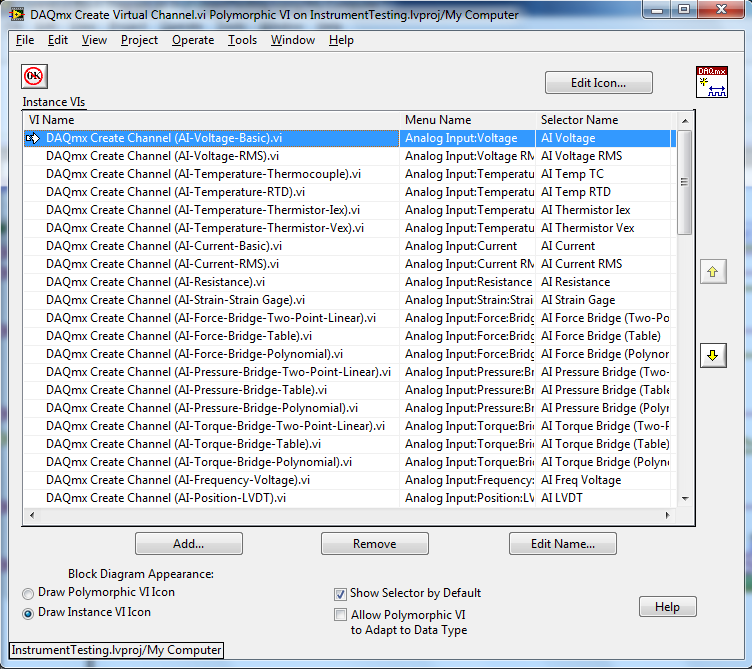Open the Help menu
This screenshot has width=752, height=669.
pyautogui.click(x=341, y=40)
